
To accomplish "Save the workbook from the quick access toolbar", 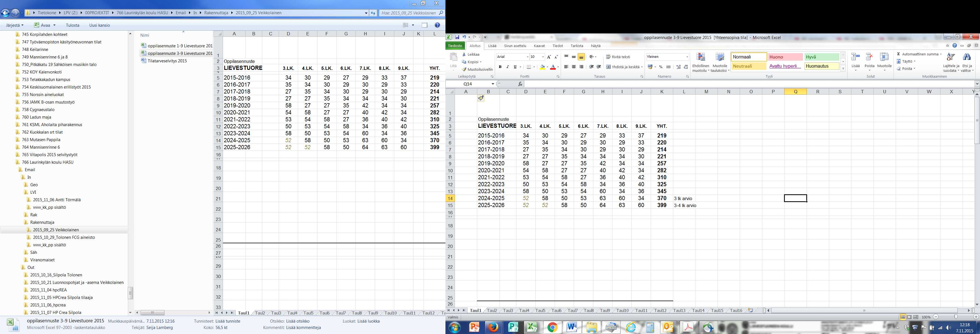I will coord(457,37).
